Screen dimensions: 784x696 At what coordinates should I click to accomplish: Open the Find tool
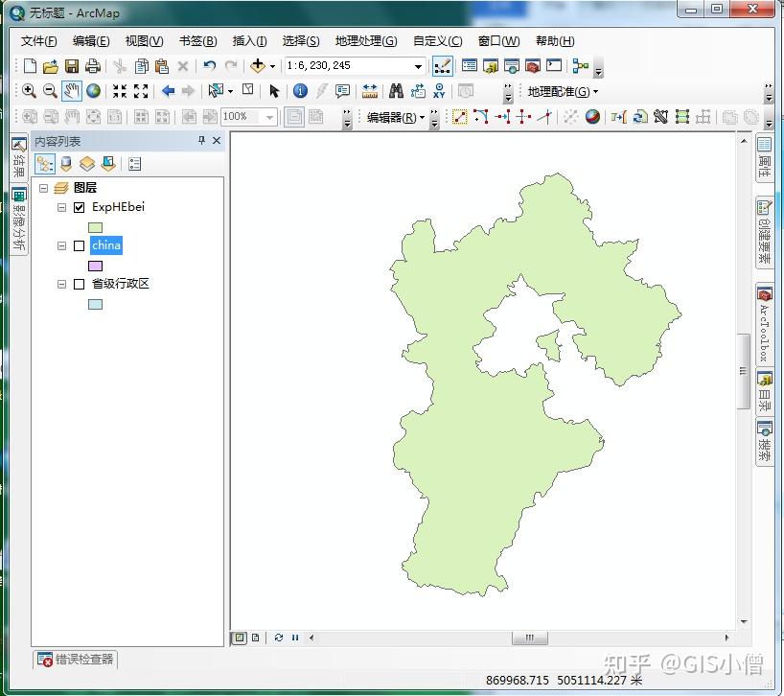(x=397, y=91)
